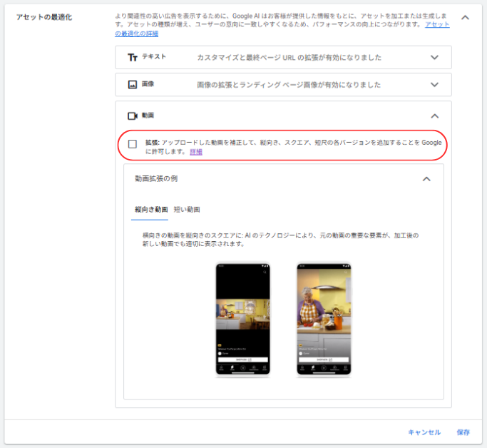Collapse the 動画拡張の例 panel chevron
Image resolution: width=487 pixels, height=448 pixels.
(x=426, y=179)
